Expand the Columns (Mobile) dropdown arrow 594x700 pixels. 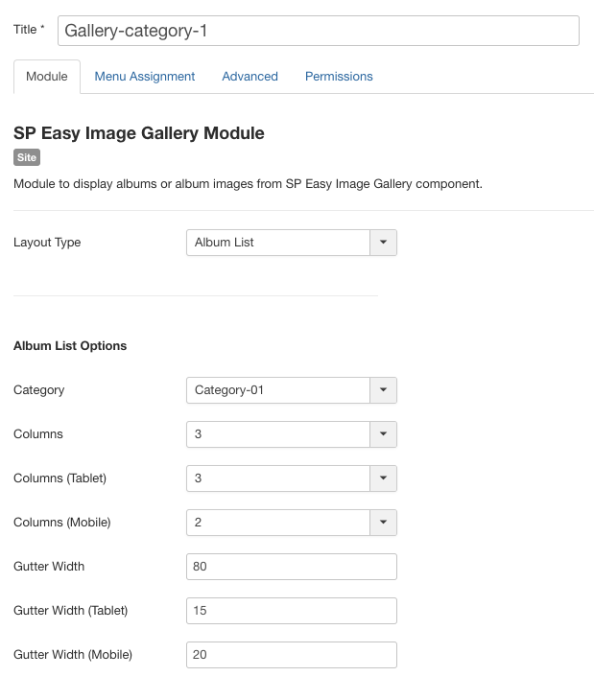tap(383, 523)
